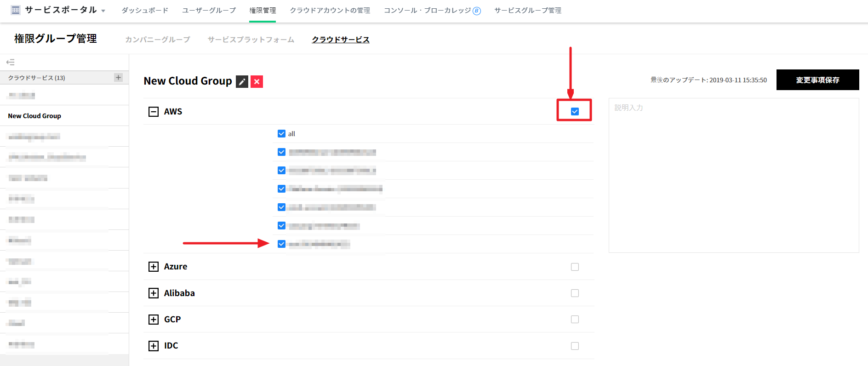This screenshot has height=366, width=868.
Task: Click the red delete X icon
Action: tap(257, 82)
